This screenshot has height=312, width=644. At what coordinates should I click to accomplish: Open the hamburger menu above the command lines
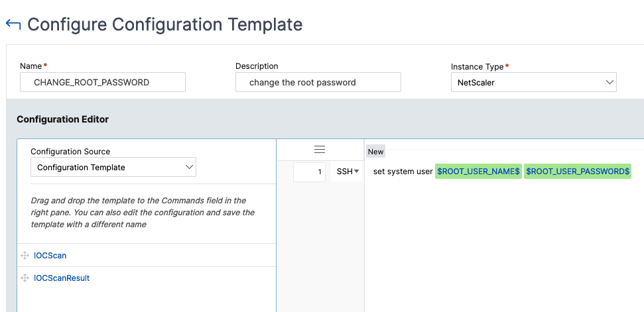[320, 150]
